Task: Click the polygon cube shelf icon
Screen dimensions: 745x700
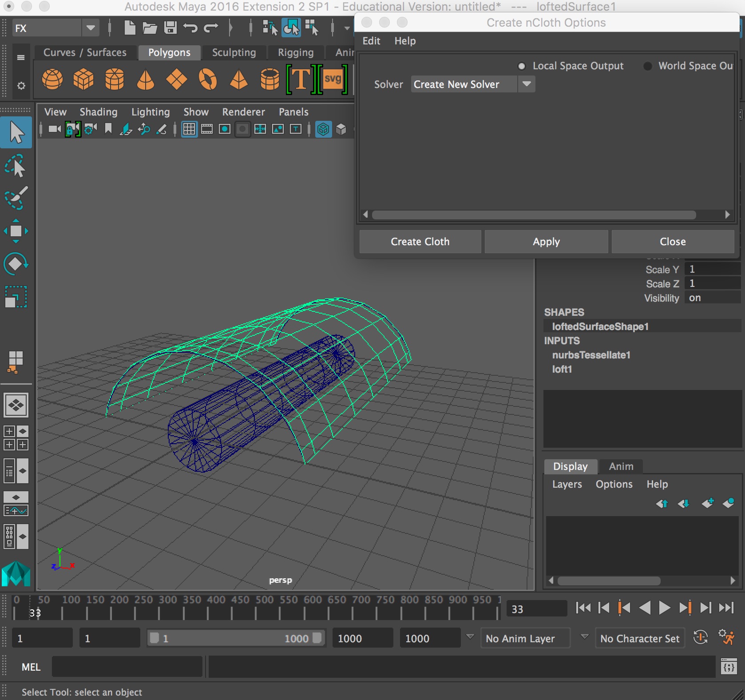Action: point(83,80)
